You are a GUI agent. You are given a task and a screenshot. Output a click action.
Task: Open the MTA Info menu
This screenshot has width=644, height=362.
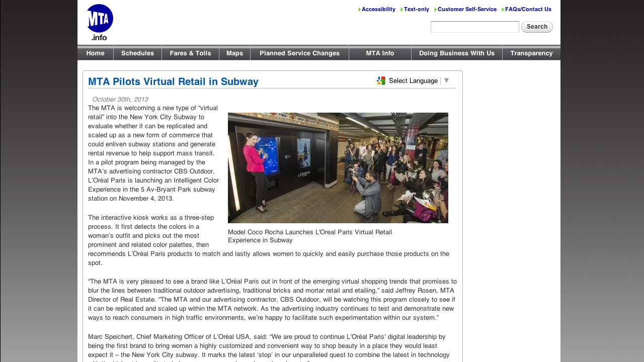click(380, 53)
